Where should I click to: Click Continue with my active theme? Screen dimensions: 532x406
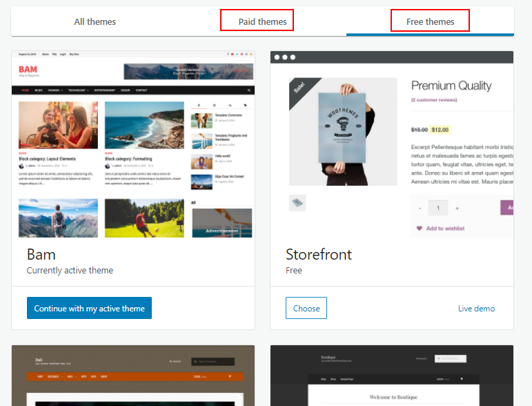(x=89, y=308)
